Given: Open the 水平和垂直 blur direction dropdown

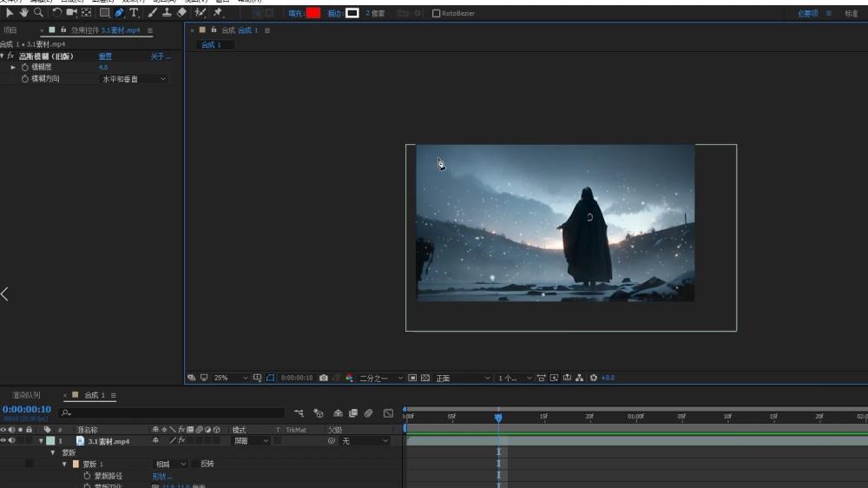Looking at the screenshot, I should (x=134, y=79).
